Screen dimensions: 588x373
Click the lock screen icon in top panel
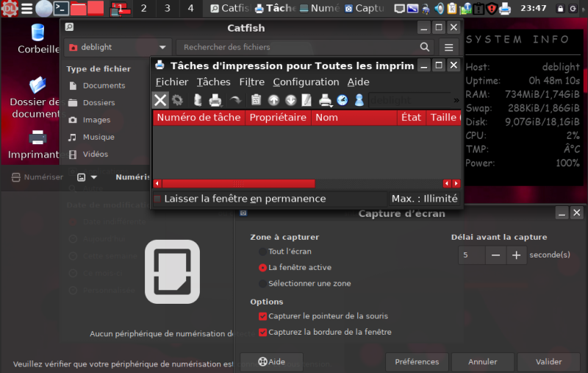[x=560, y=8]
